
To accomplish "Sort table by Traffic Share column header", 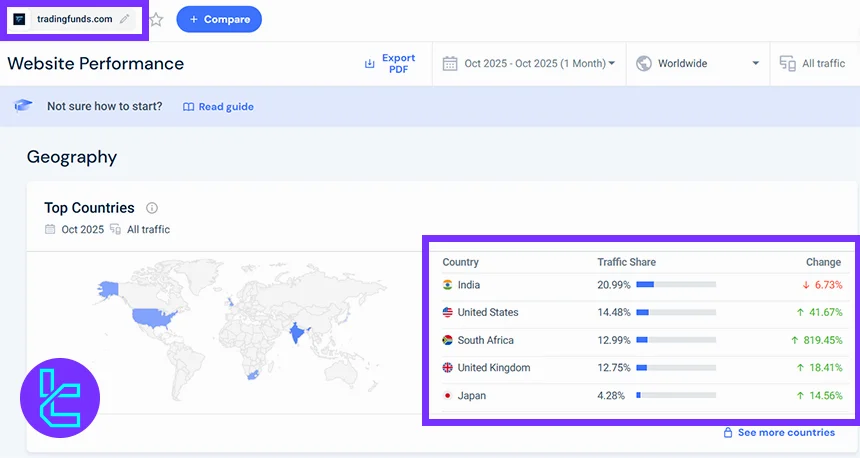I will 626,262.
